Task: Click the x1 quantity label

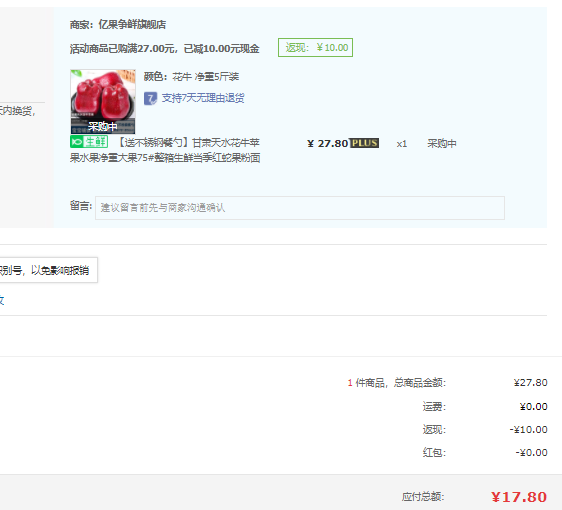Action: tap(402, 144)
